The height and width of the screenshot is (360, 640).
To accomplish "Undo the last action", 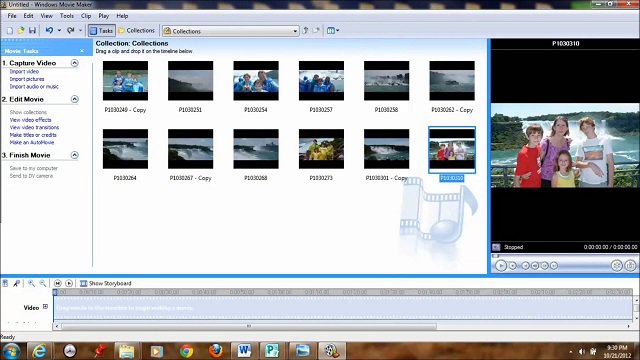I will [x=49, y=31].
